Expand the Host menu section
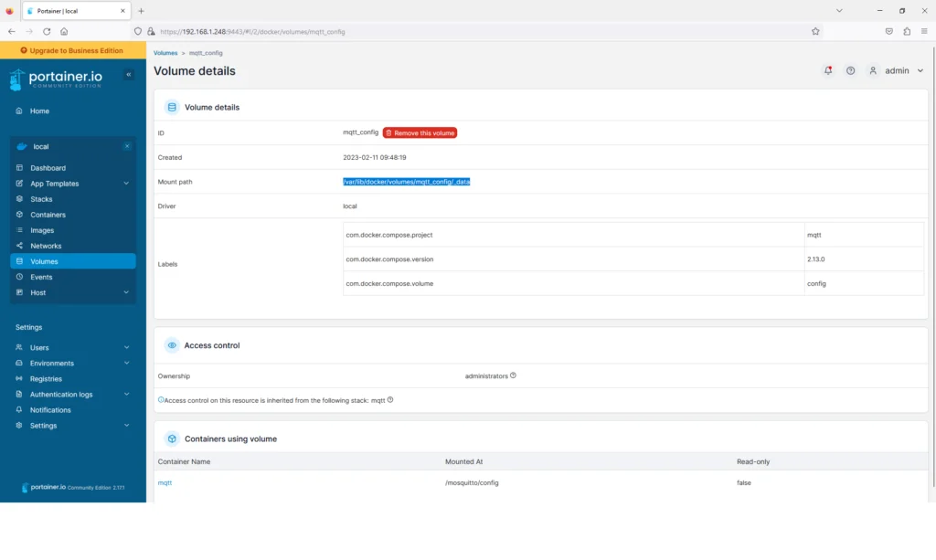 pos(126,292)
